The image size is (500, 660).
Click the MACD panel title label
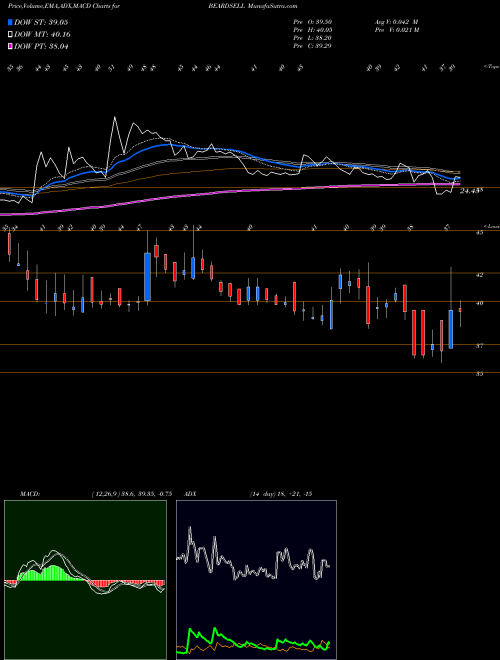pos(29,494)
